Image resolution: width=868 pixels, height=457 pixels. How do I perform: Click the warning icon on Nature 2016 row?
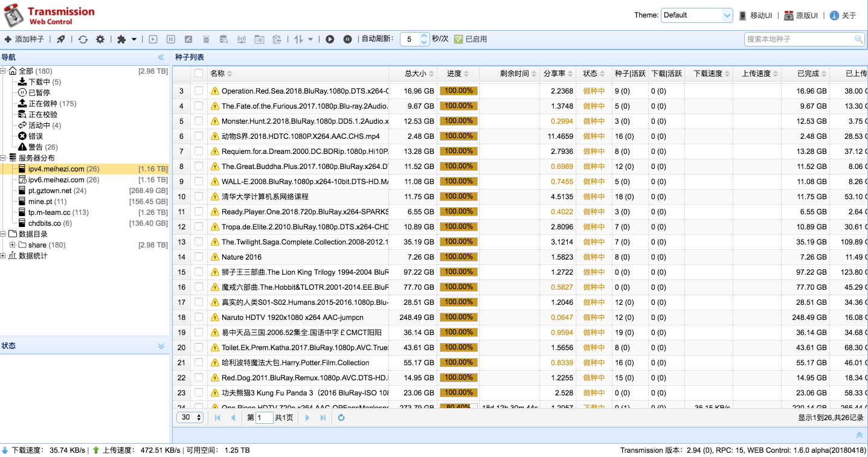click(215, 257)
